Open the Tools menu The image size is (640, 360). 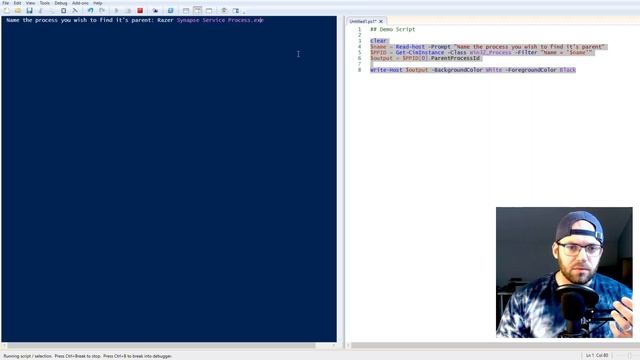[45, 3]
